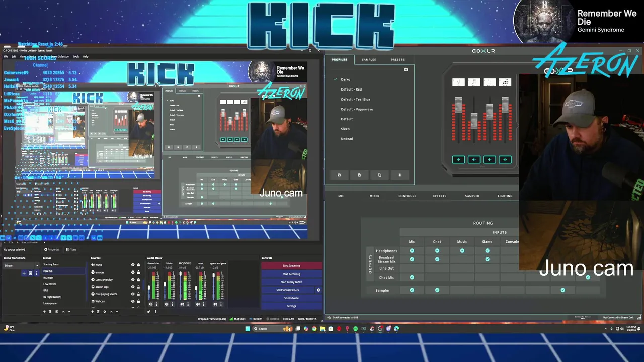This screenshot has width=644, height=362.
Task: Delete the selected GoXLR profile
Action: click(x=399, y=175)
